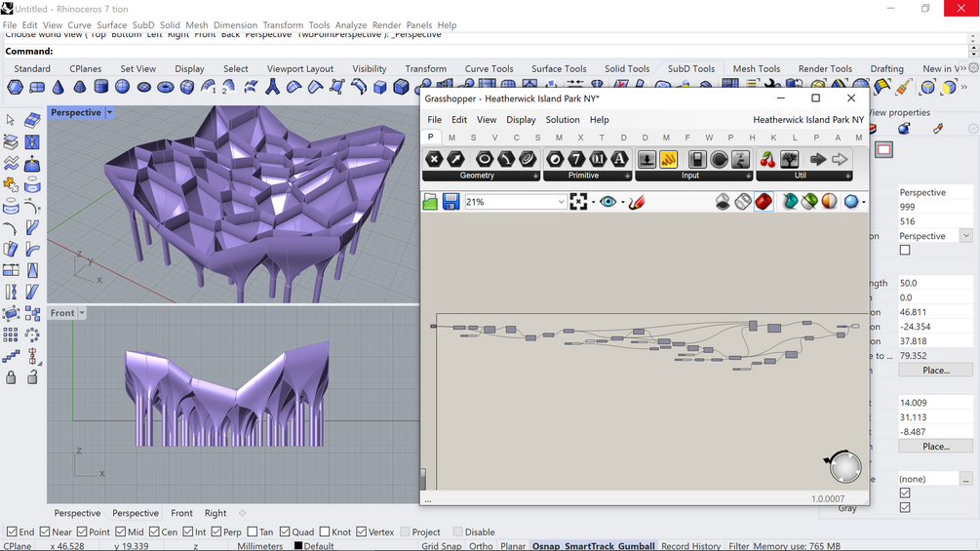
Task: Click the Grasshopper save file icon
Action: point(451,202)
